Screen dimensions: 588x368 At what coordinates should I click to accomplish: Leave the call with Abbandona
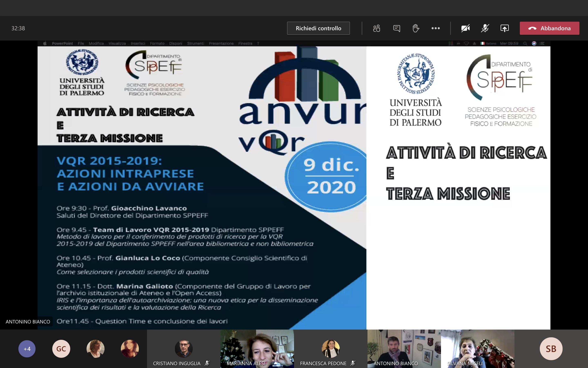point(549,28)
